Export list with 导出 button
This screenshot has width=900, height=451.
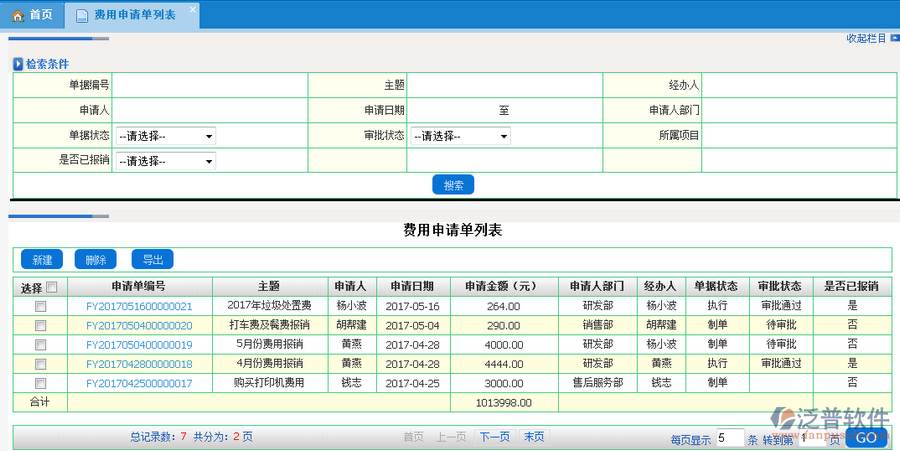click(x=152, y=260)
